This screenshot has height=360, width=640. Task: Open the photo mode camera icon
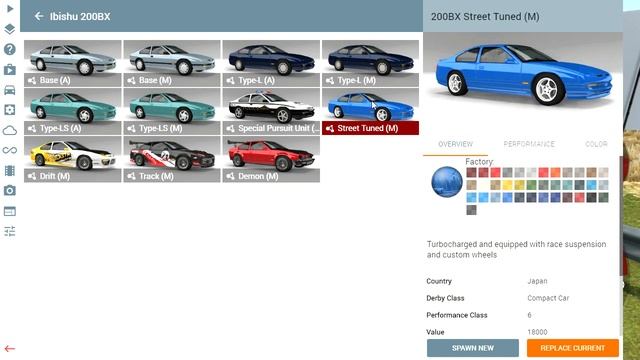[x=10, y=191]
